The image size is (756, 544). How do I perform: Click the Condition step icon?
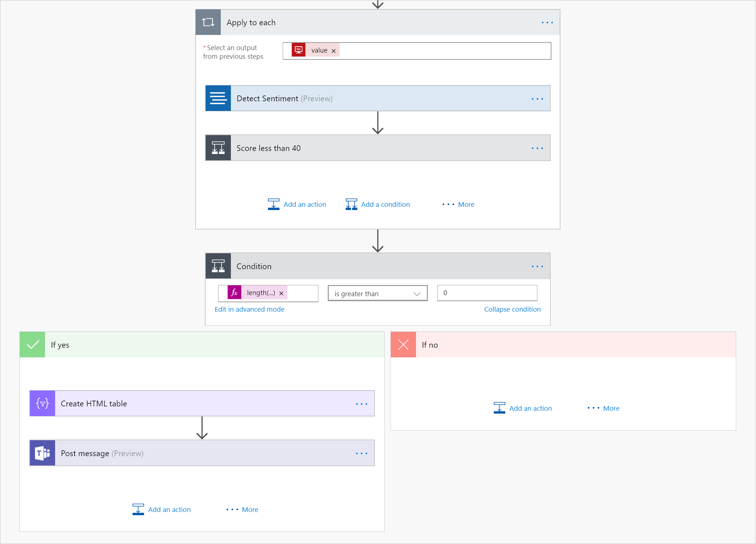tap(218, 266)
